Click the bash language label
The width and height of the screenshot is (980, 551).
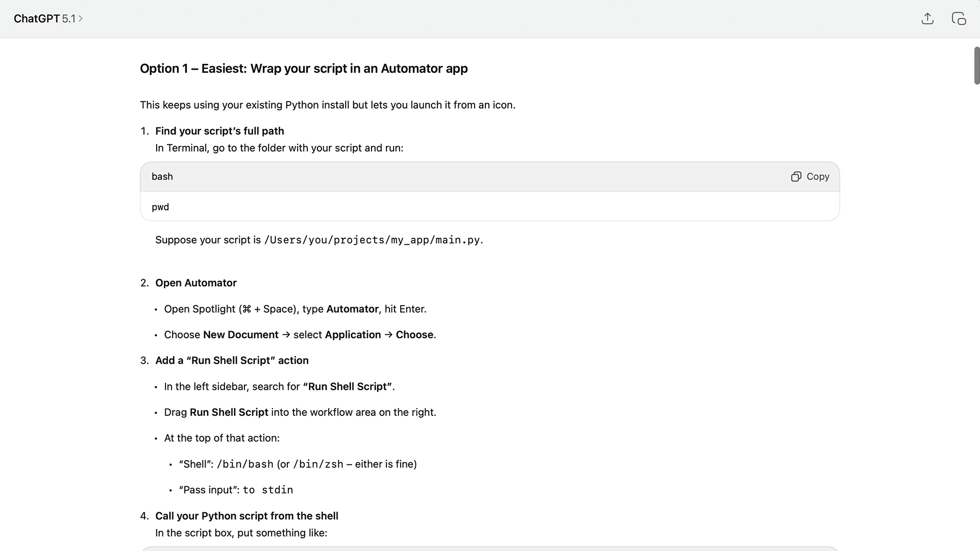162,177
